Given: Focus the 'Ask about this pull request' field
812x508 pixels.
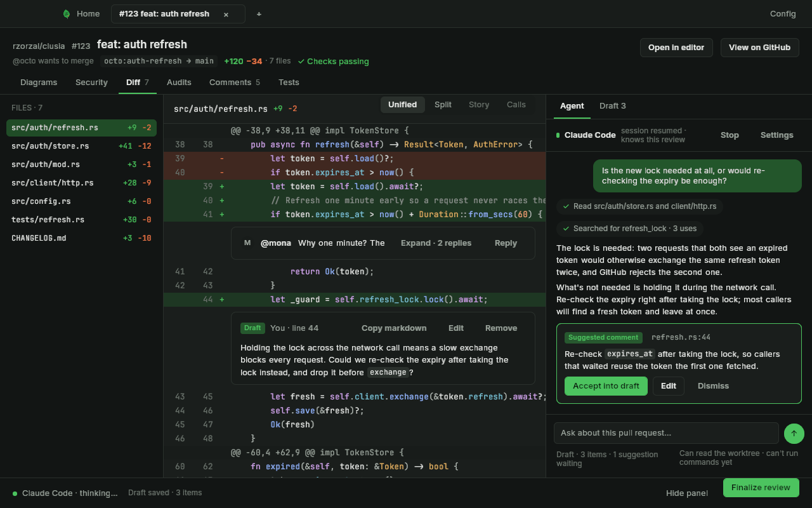Looking at the screenshot, I should pos(666,433).
